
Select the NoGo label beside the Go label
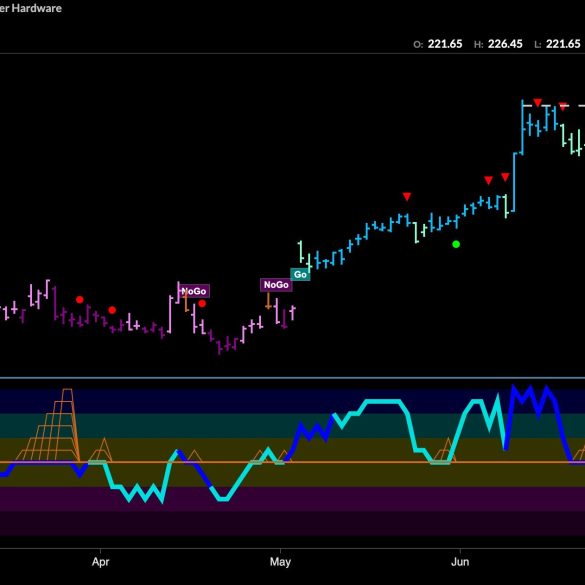tap(276, 285)
